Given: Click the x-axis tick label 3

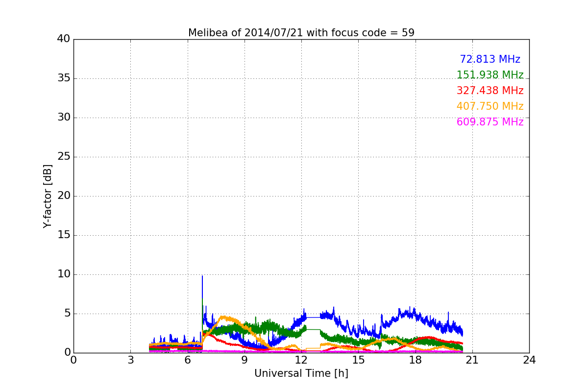Looking at the screenshot, I should point(130,360).
